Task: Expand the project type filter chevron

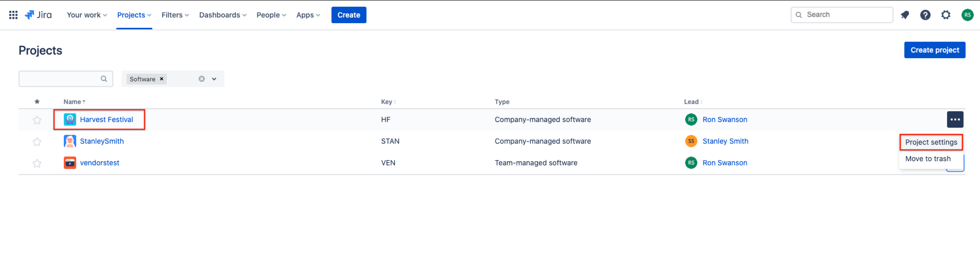Action: [214, 79]
